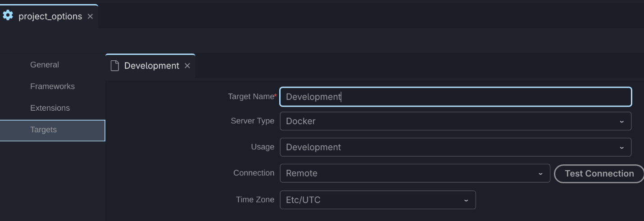Click the Server Type dropdown chevron
The image size is (644, 221).
621,122
